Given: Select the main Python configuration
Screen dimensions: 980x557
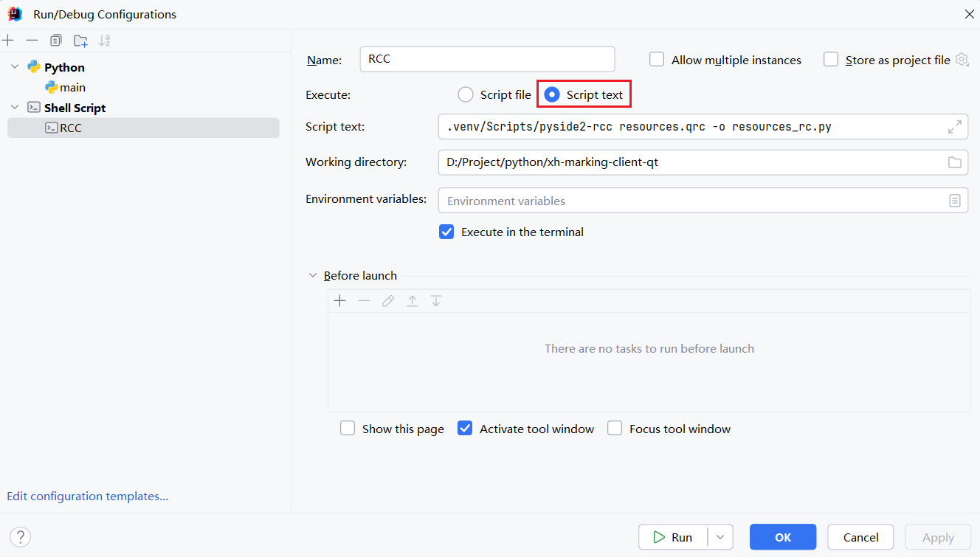Looking at the screenshot, I should pyautogui.click(x=72, y=88).
